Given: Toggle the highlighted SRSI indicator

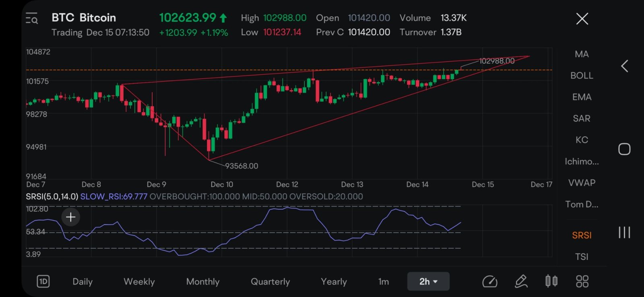Looking at the screenshot, I should click(x=582, y=235).
